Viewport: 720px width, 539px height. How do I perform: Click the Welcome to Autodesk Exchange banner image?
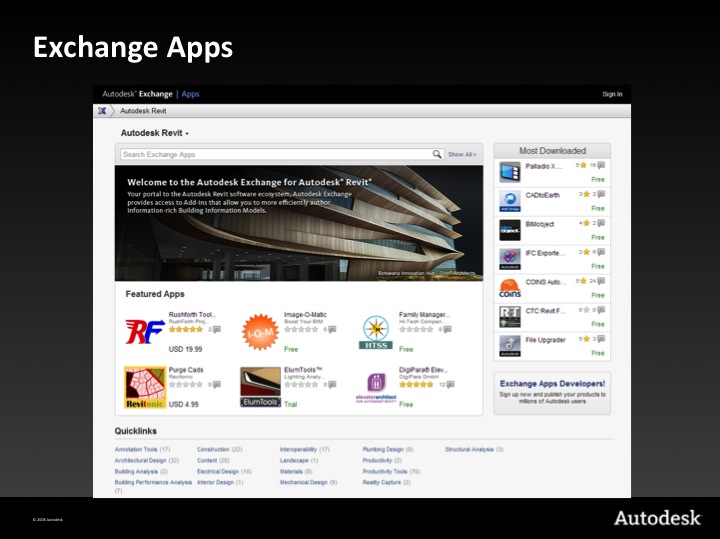pyautogui.click(x=299, y=223)
